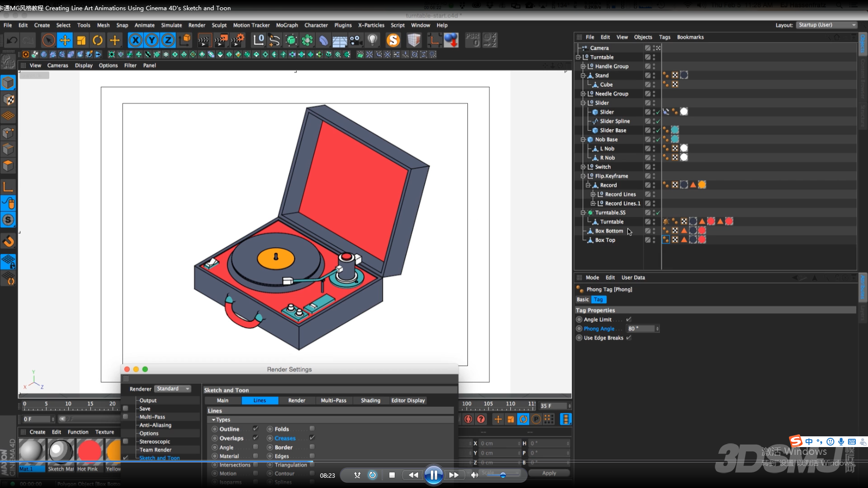Click the rewind player button
Screen dimensions: 868x488
pyautogui.click(x=413, y=475)
